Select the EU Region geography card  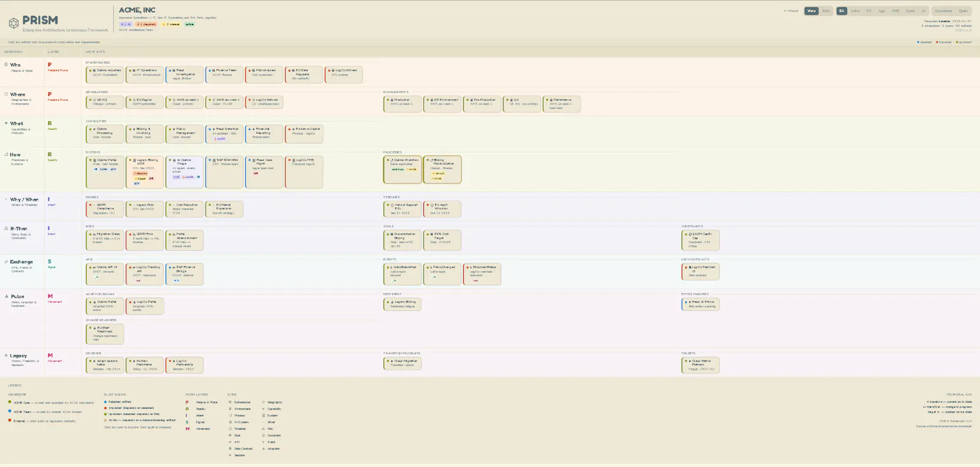[145, 102]
